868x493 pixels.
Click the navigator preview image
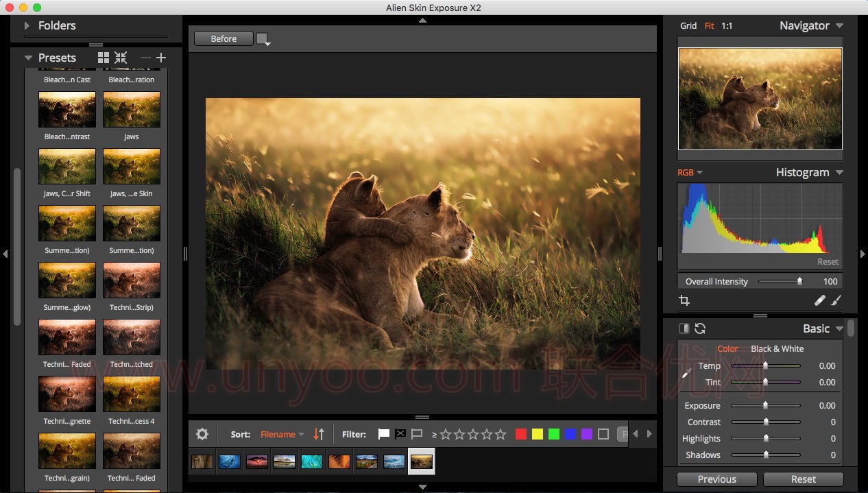760,99
